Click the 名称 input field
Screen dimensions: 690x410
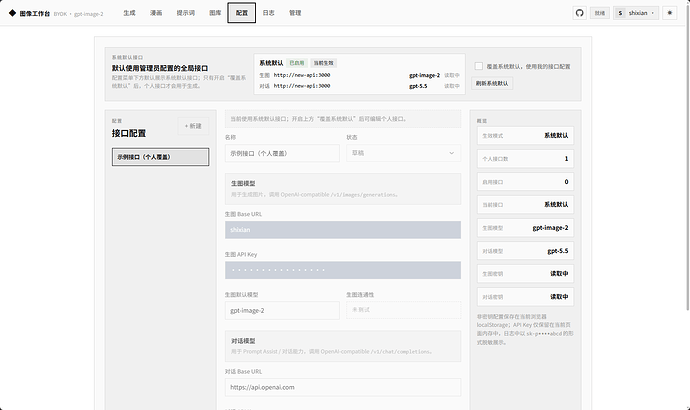pos(282,153)
